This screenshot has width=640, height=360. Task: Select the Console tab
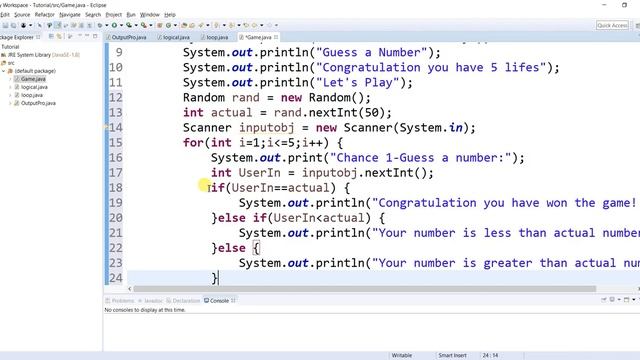[x=219, y=301]
